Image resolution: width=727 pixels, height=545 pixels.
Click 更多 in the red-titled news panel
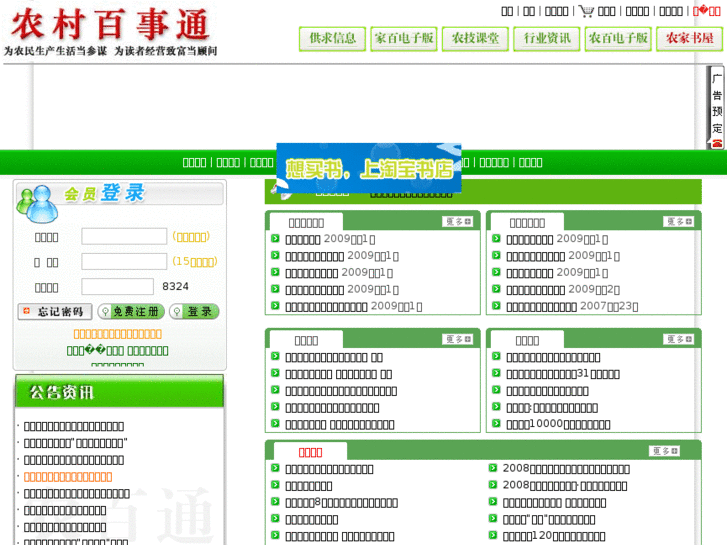pos(664,451)
